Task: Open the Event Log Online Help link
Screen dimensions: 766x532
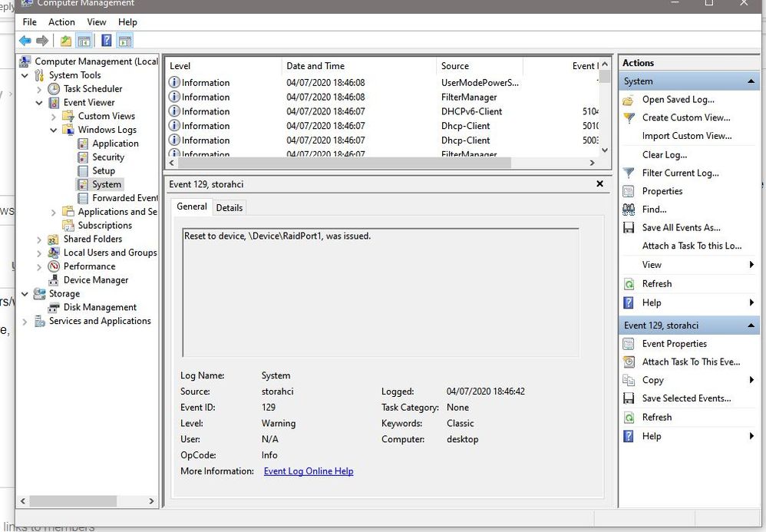Action: click(309, 471)
